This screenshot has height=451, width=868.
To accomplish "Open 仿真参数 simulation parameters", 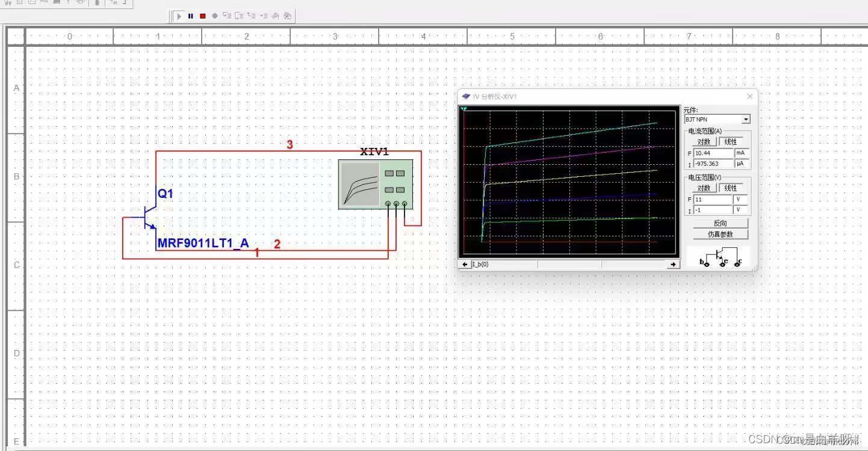I will pos(720,234).
